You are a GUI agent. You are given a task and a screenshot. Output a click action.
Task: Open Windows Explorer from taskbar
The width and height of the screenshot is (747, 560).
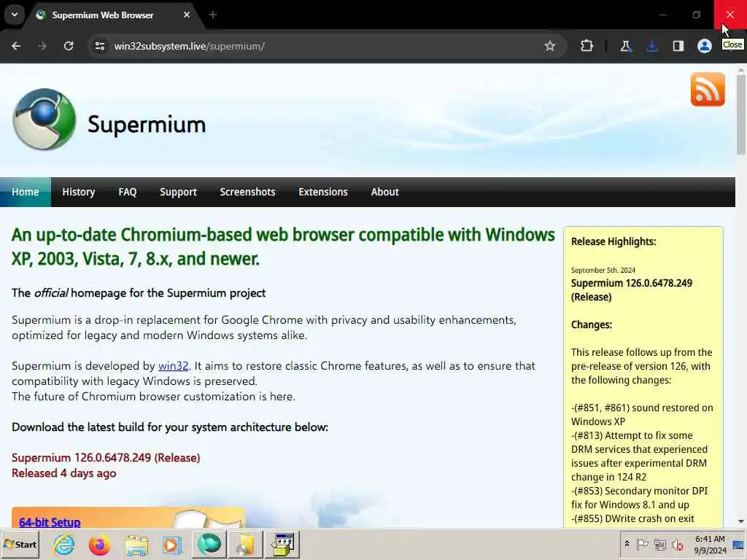click(x=136, y=544)
